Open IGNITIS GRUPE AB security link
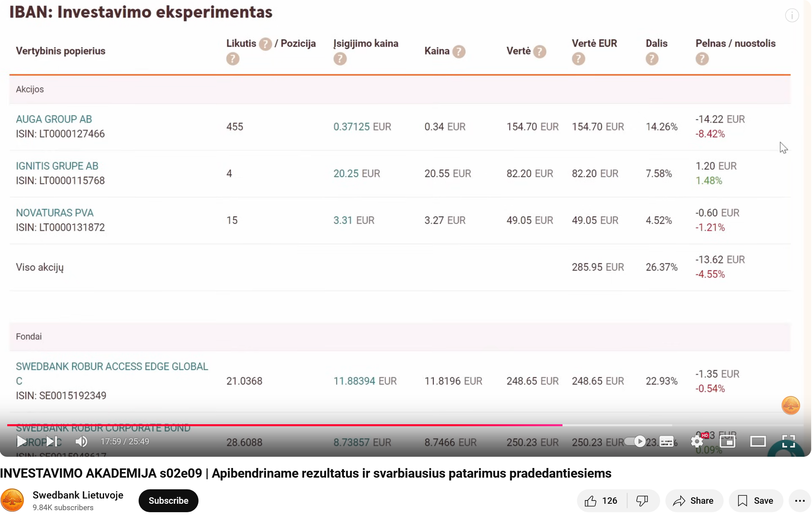 click(x=57, y=166)
